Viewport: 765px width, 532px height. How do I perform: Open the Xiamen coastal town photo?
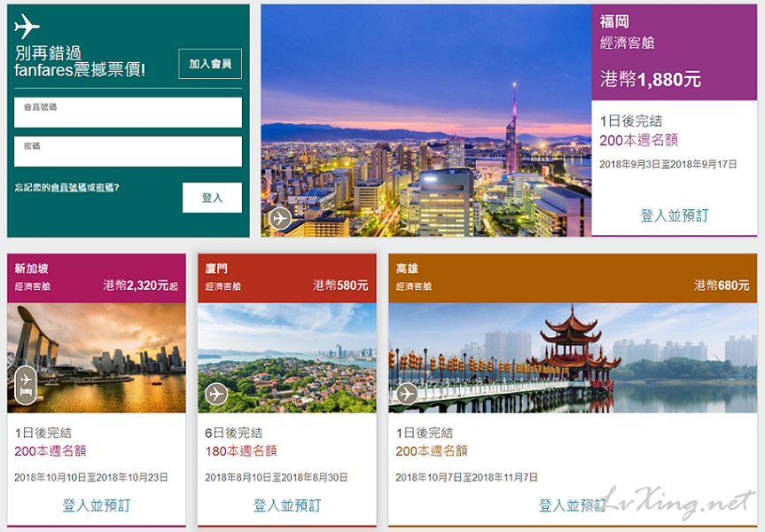(x=287, y=357)
